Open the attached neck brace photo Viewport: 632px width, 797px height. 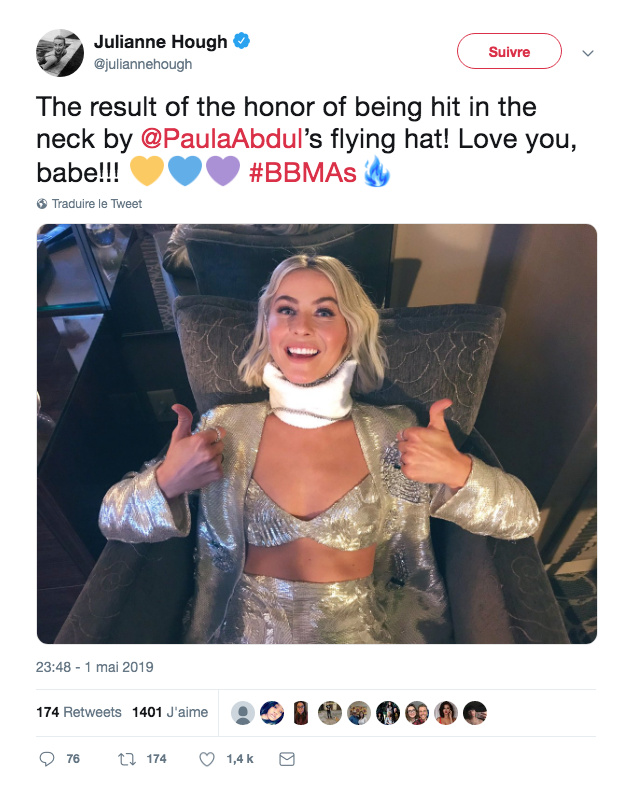tap(317, 434)
